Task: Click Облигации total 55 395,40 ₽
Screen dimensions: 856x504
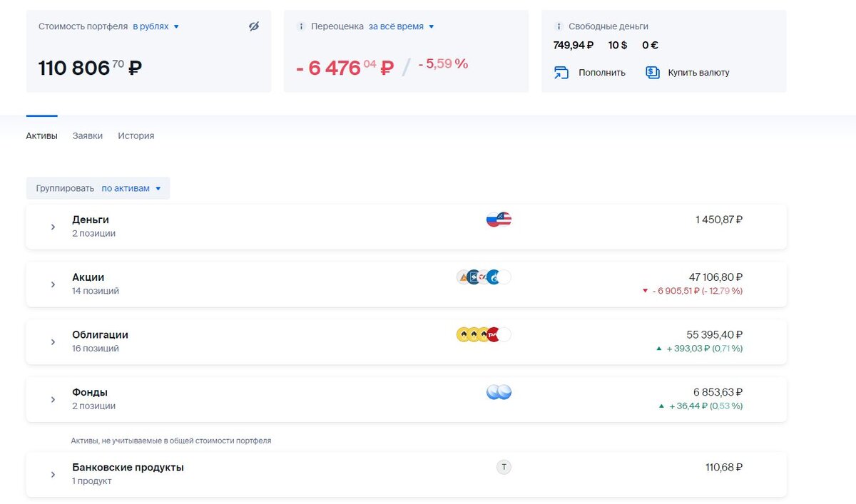Action: [x=715, y=335]
